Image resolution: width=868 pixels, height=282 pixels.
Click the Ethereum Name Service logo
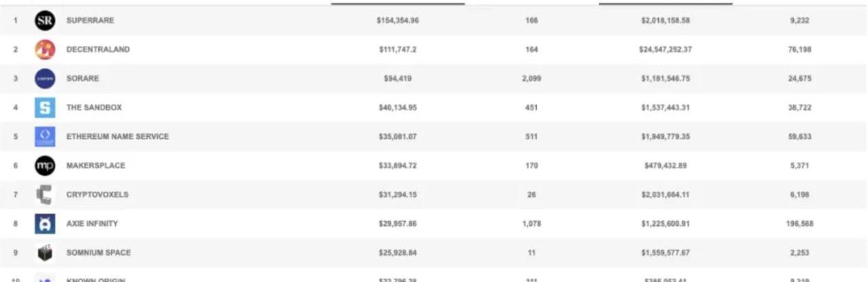click(x=45, y=137)
